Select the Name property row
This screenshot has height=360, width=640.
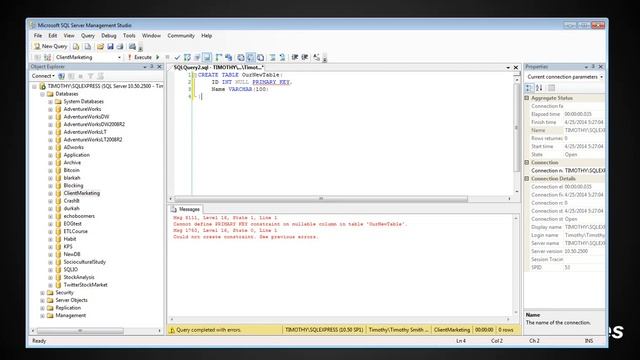(x=567, y=131)
